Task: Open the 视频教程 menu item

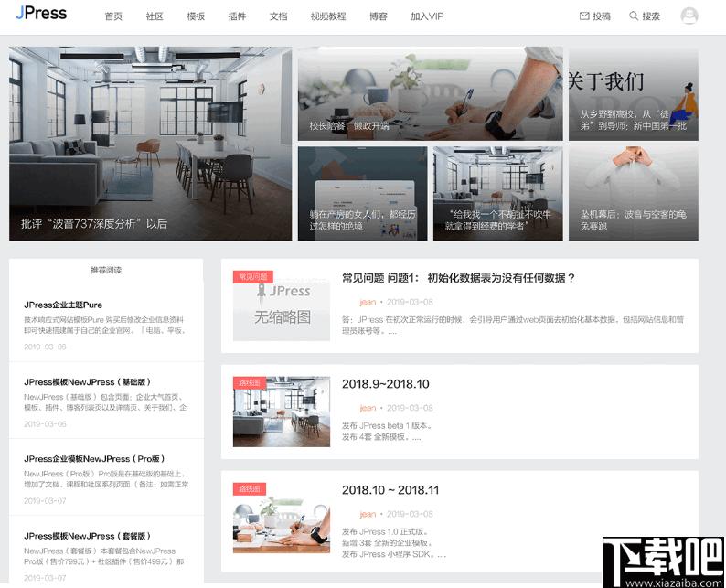Action: pos(328,16)
